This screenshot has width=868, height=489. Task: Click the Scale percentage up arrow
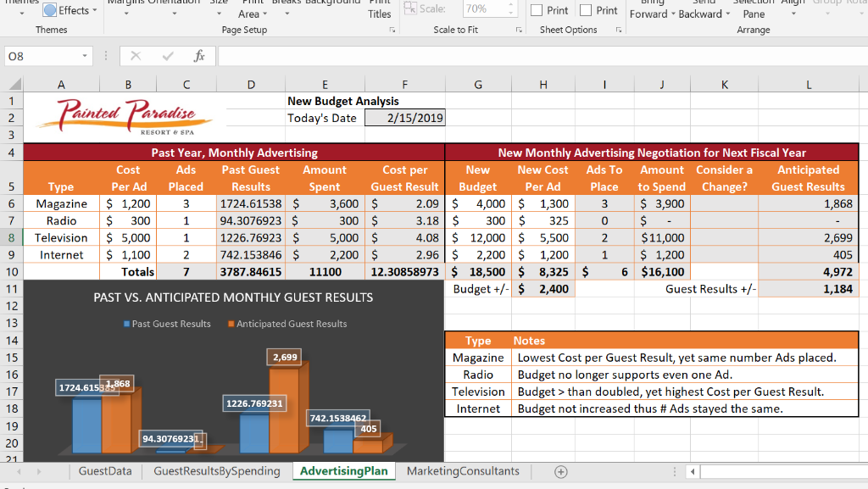coord(509,5)
